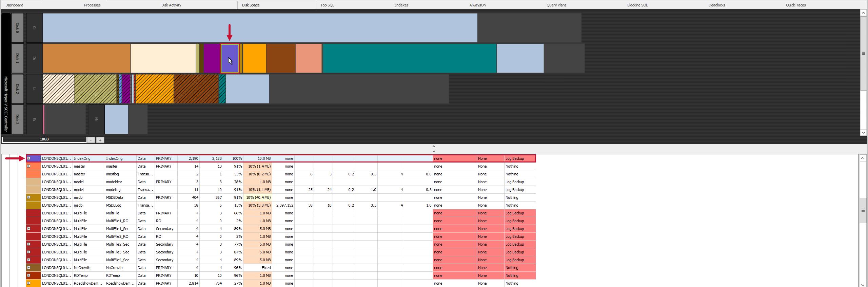
Task: Select the cream file block on D: drive
Action: (163, 58)
